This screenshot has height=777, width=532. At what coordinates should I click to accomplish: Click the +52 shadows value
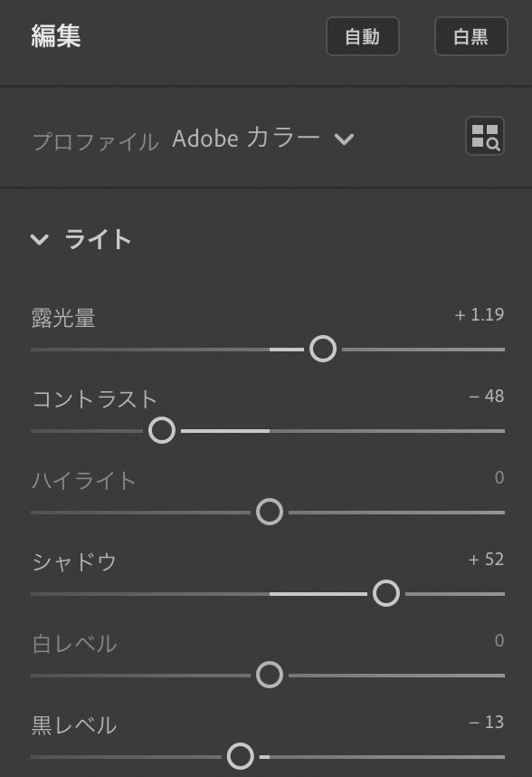pyautogui.click(x=487, y=559)
